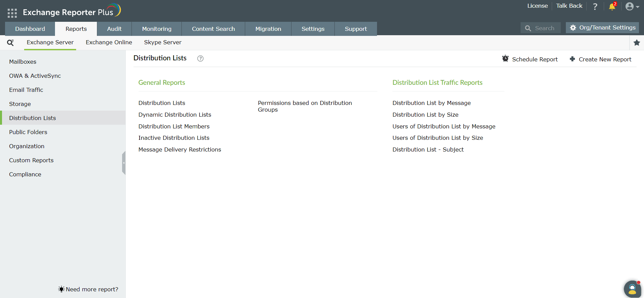
Task: Click the Need more report? link
Action: [x=92, y=289]
